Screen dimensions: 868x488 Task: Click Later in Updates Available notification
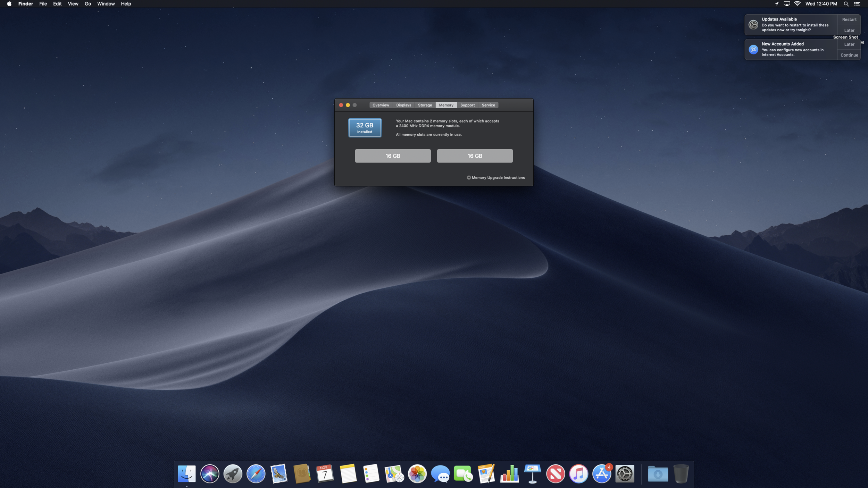coord(849,30)
